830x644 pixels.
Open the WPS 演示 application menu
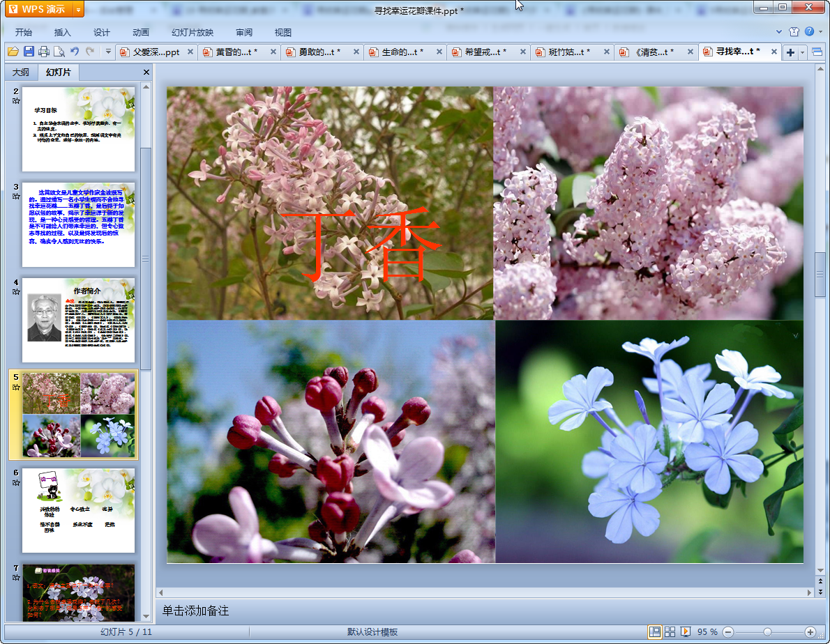click(40, 9)
